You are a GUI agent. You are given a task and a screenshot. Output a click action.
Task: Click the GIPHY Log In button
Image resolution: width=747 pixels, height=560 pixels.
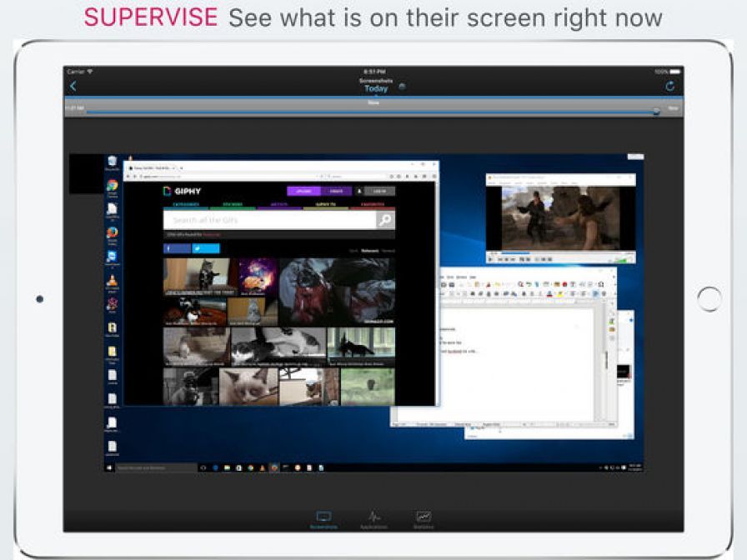click(x=380, y=191)
